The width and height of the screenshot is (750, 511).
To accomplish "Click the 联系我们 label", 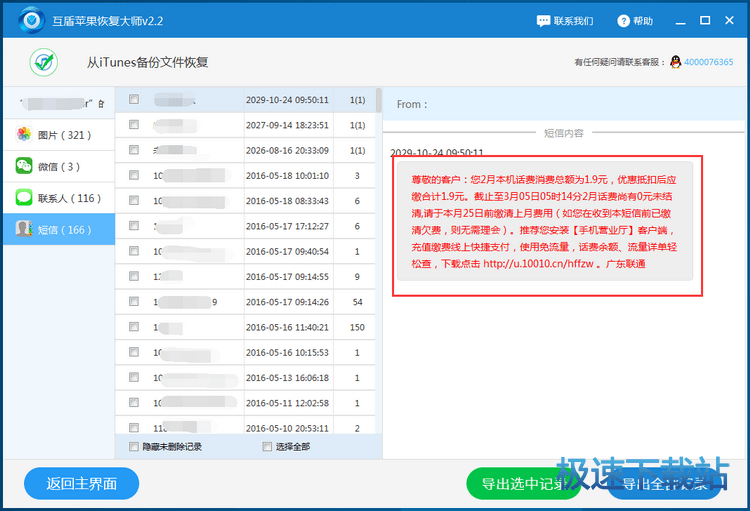I will pyautogui.click(x=574, y=21).
